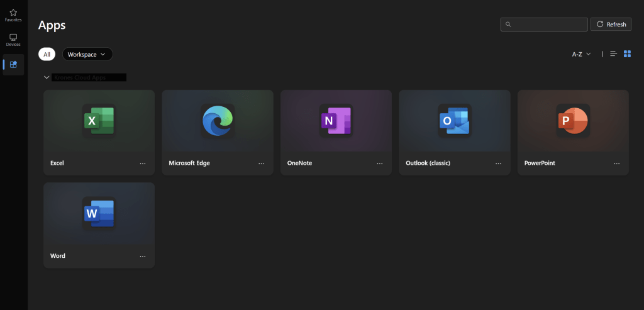Open the PowerPoint app icon

click(x=573, y=121)
